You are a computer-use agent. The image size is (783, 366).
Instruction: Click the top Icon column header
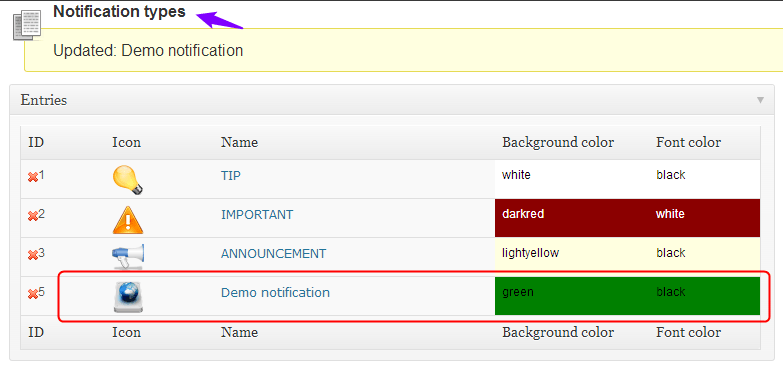tap(126, 142)
